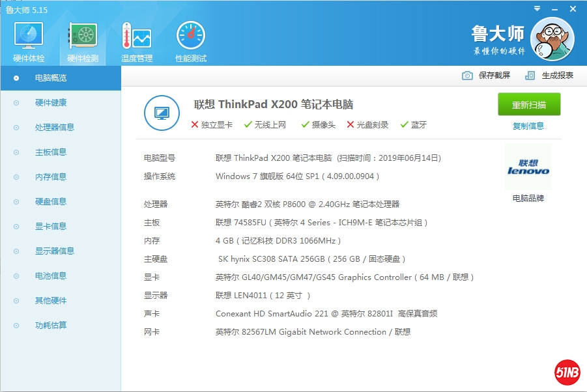Open 电池信息 battery page
The height and width of the screenshot is (392, 587).
[x=50, y=276]
